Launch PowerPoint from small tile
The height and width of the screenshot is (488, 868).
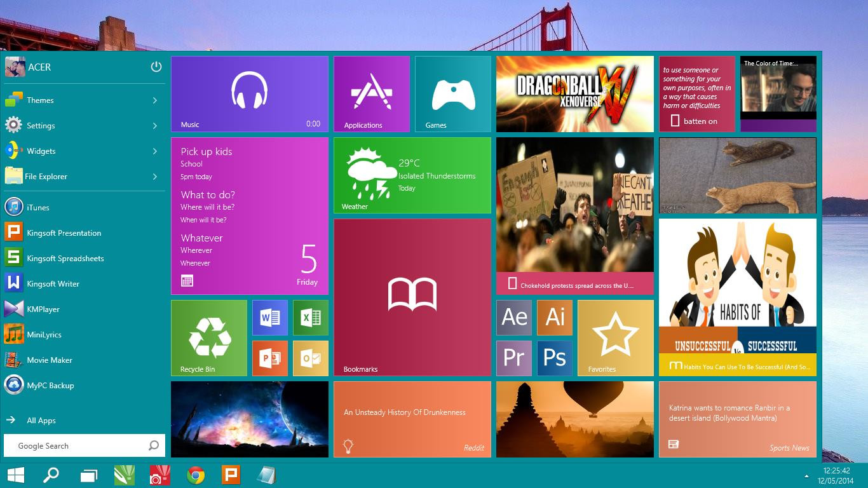point(270,358)
